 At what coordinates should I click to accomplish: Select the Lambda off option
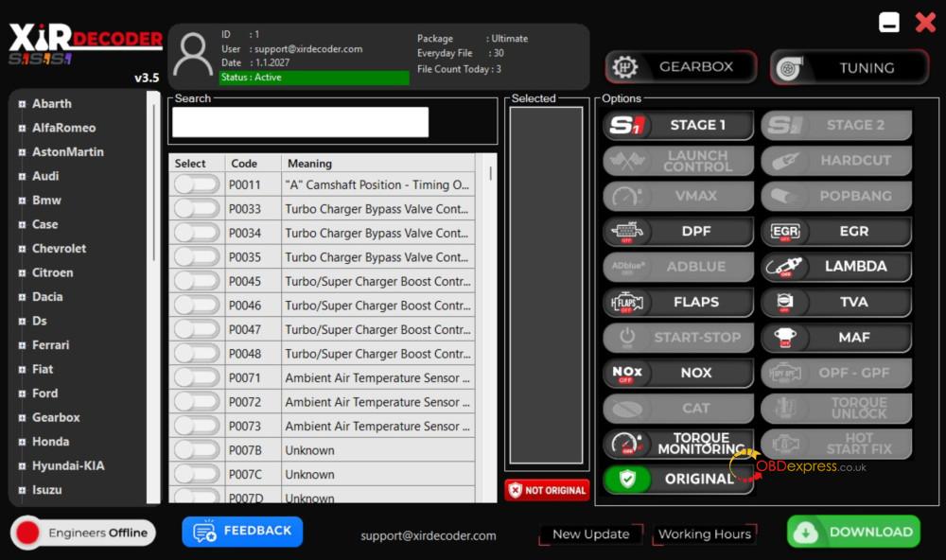(x=836, y=267)
